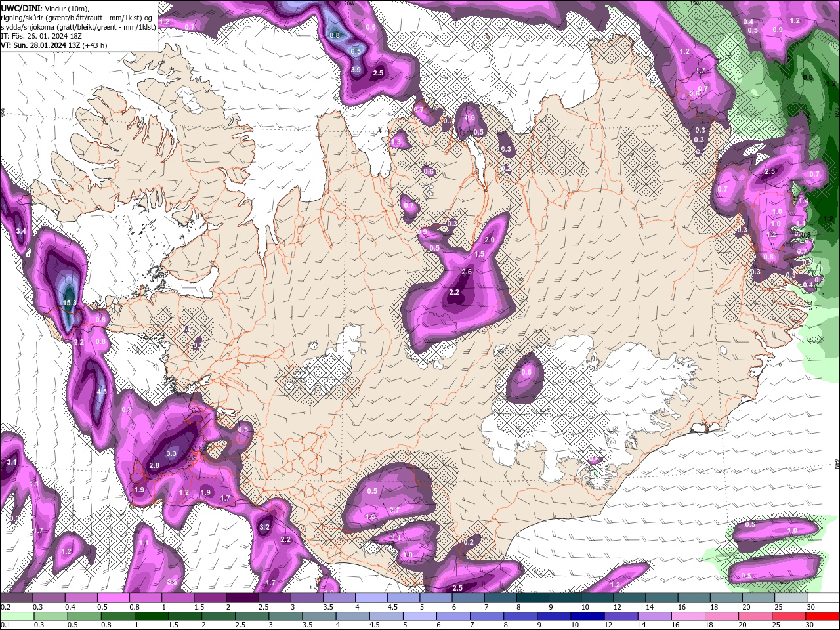840x630 pixels.
Task: Click the UWC/DINI title in the header box
Action: [20, 8]
